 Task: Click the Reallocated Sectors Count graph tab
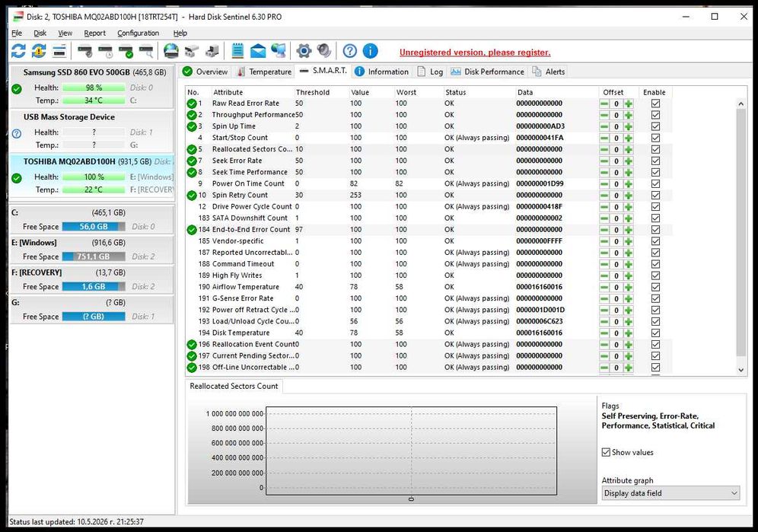click(x=234, y=387)
